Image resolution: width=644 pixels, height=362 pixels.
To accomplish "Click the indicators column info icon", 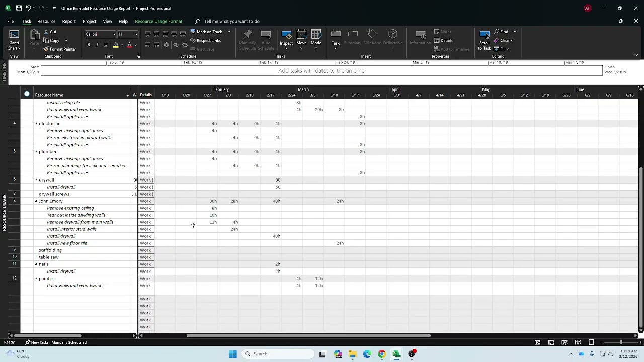I will [x=27, y=94].
